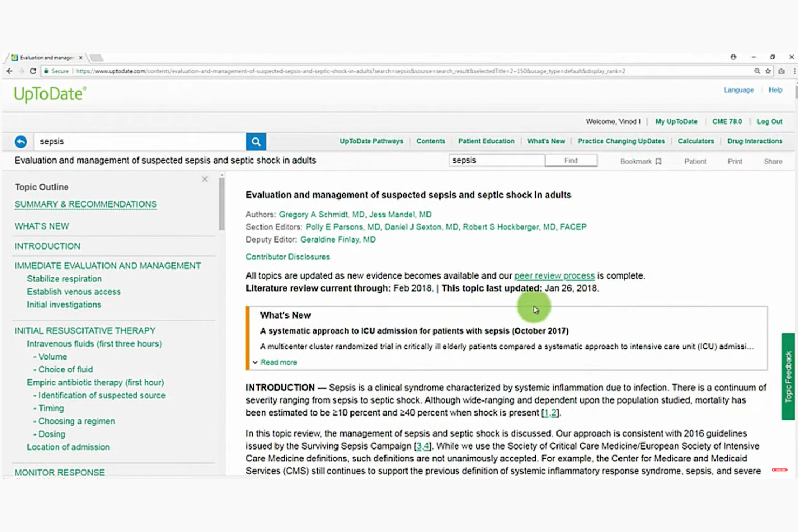This screenshot has height=532, width=798.
Task: Click the browser forward arrow
Action: point(21,71)
